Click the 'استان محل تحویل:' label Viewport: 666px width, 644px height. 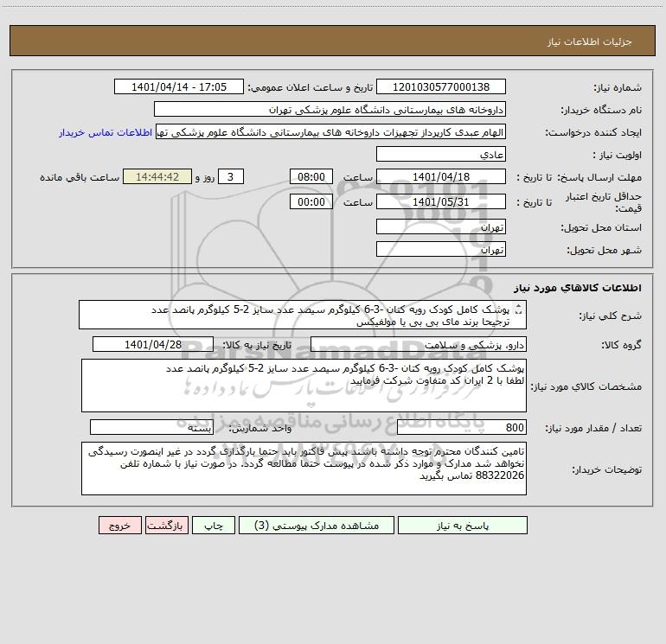click(x=601, y=227)
